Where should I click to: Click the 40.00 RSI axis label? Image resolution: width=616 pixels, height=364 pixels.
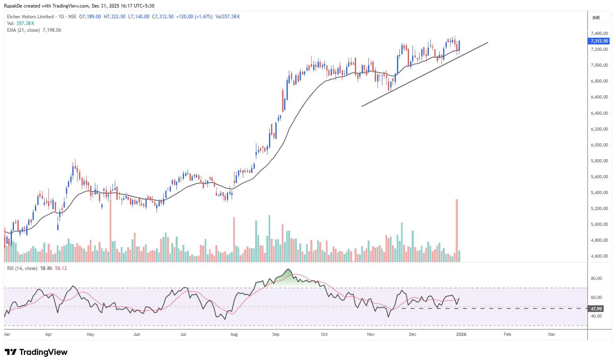click(596, 316)
